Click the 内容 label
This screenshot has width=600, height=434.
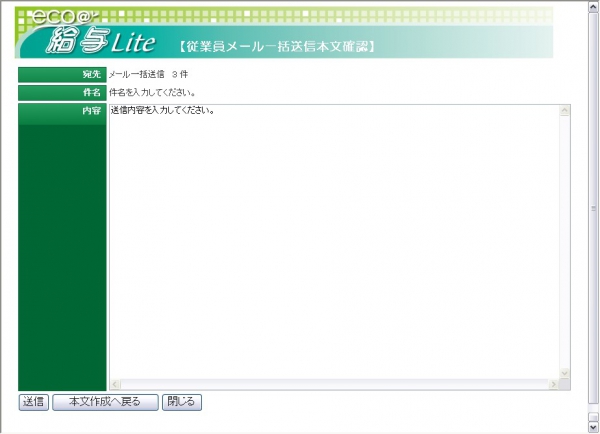point(92,111)
